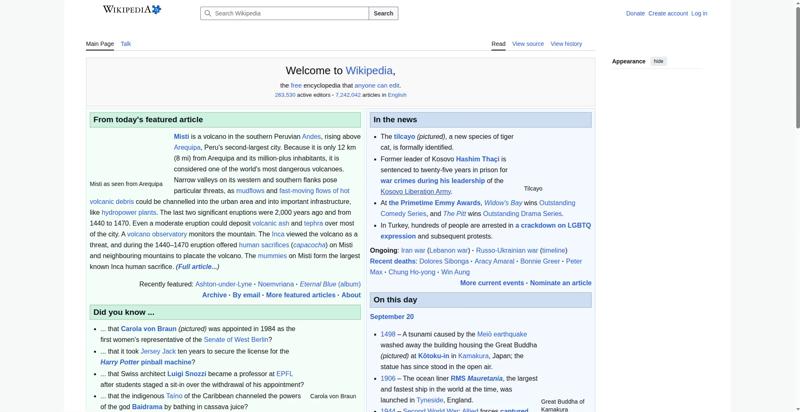
Task: Open the RMS Mauretania link
Action: tap(477, 378)
